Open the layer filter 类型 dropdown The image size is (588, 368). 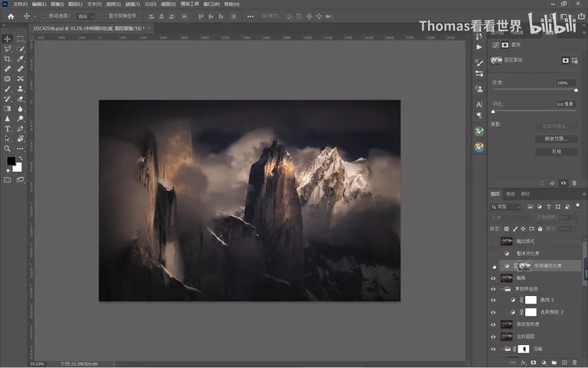coord(505,206)
